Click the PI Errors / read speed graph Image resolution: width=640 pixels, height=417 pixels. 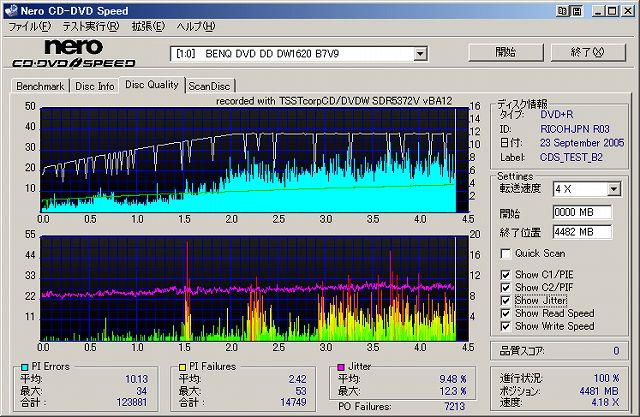(x=254, y=160)
